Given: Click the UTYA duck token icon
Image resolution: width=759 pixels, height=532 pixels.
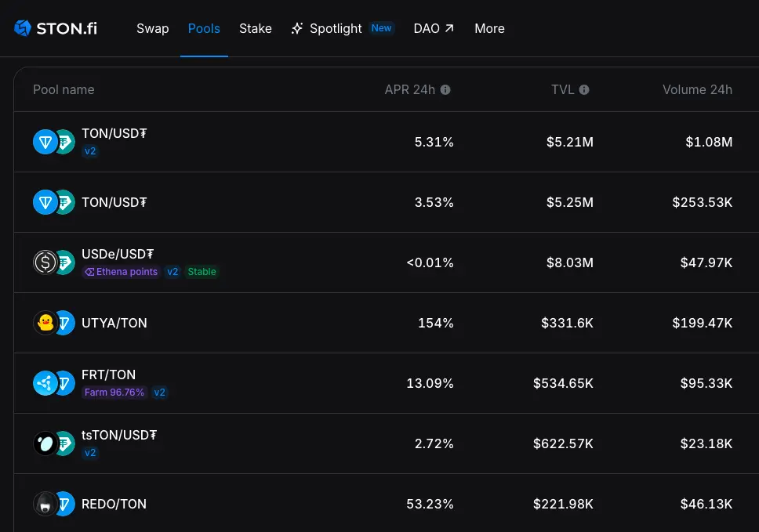Looking at the screenshot, I should pos(45,323).
